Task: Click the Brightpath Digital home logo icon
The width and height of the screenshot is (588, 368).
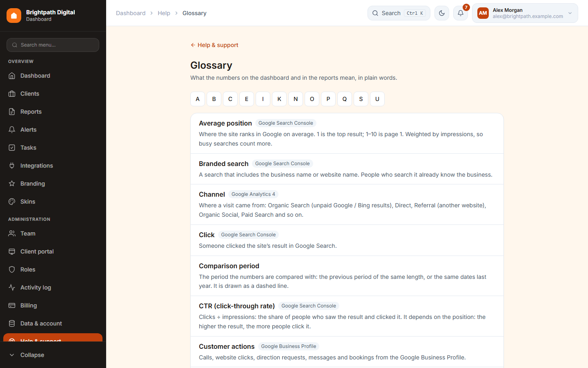Action: [x=14, y=16]
